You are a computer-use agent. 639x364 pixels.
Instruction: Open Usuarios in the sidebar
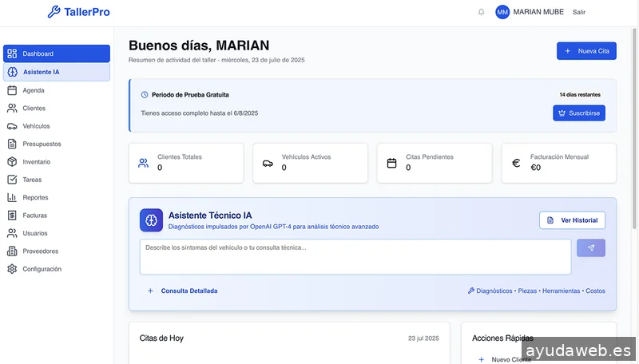click(57, 233)
